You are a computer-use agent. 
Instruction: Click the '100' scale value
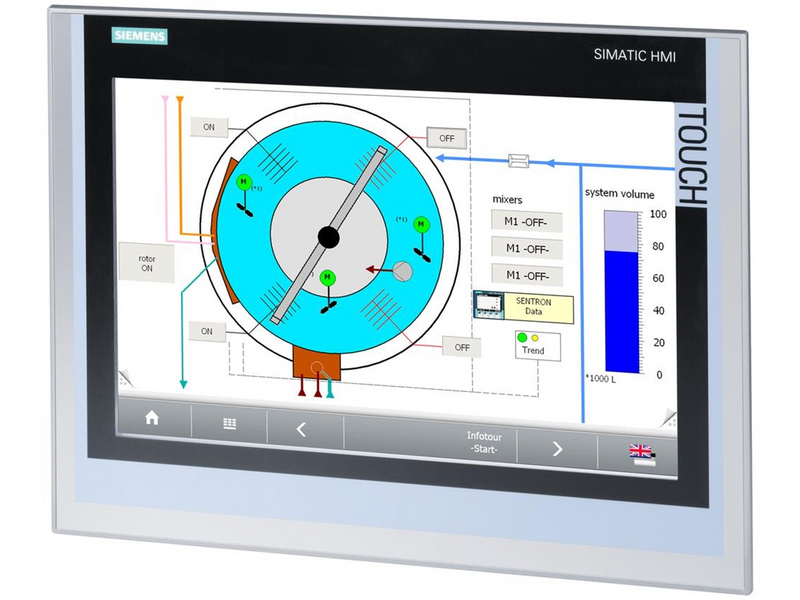coord(658,214)
